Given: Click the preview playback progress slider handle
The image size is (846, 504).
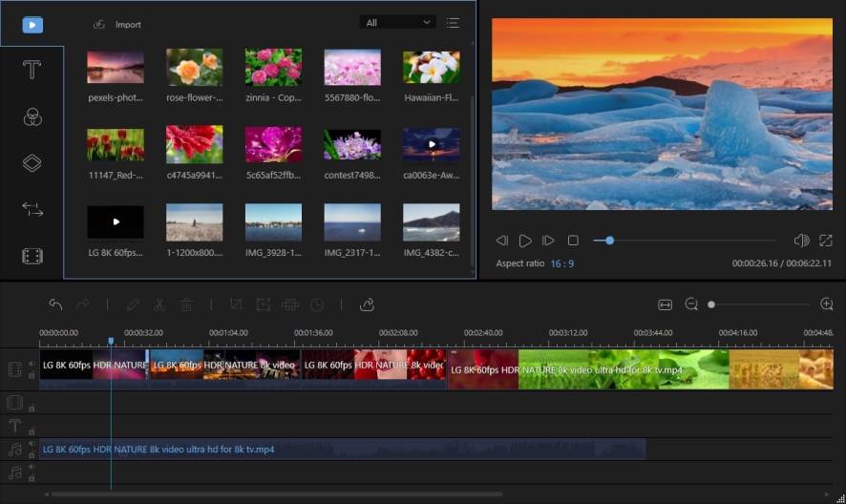Looking at the screenshot, I should point(609,241).
